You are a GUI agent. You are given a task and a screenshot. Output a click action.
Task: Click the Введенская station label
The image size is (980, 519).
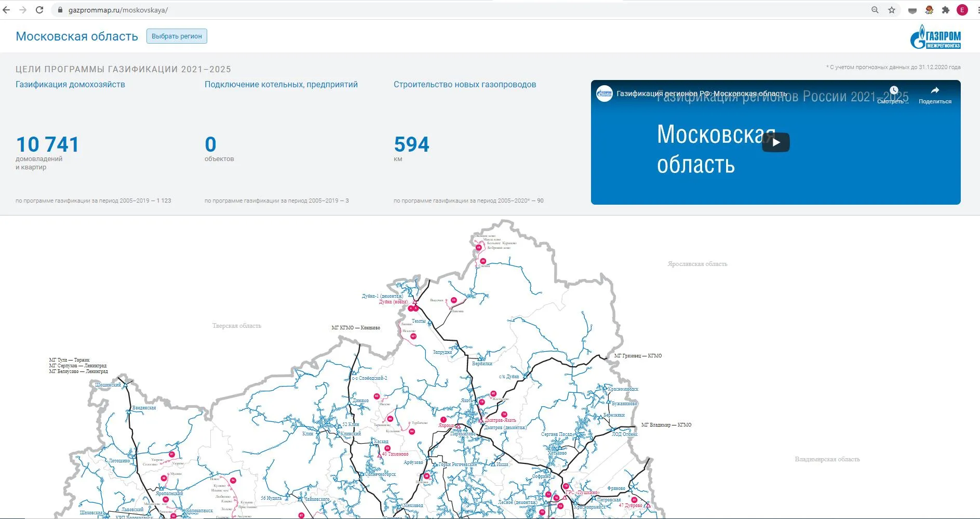[x=144, y=408]
